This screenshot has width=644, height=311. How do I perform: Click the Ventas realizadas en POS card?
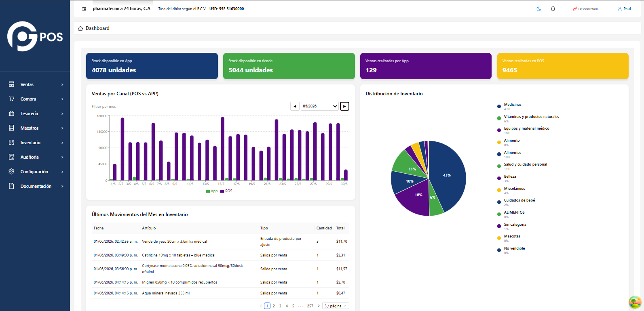click(563, 66)
